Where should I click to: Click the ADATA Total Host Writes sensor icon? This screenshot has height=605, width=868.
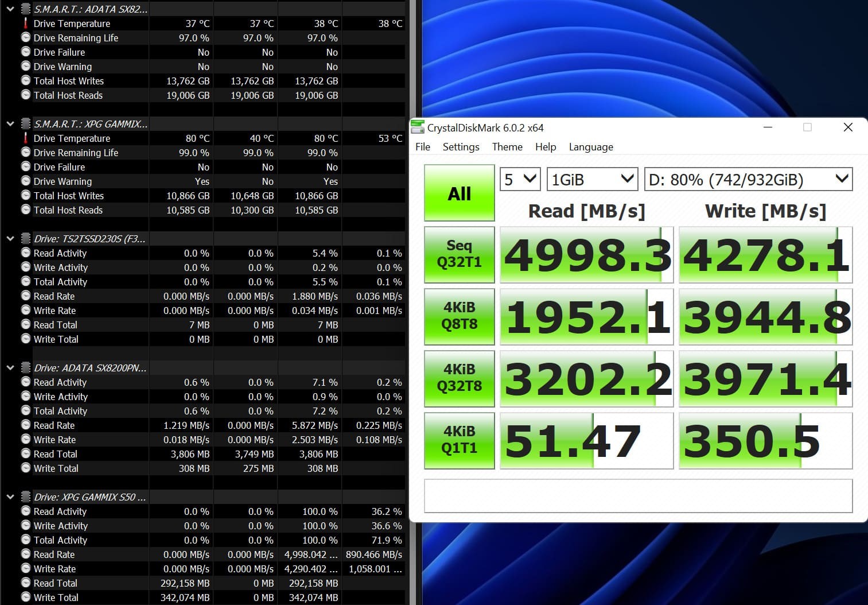(25, 80)
